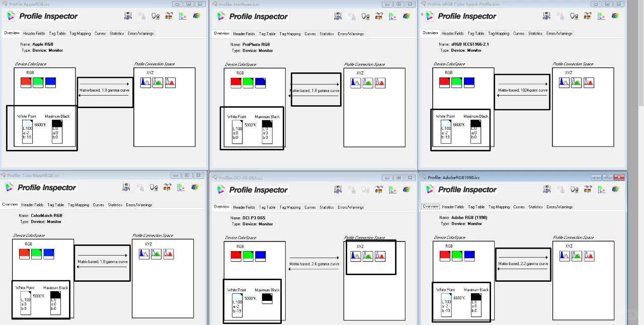Click the blue RGB swatch in AdobeRGB1998 window

tap(469, 256)
